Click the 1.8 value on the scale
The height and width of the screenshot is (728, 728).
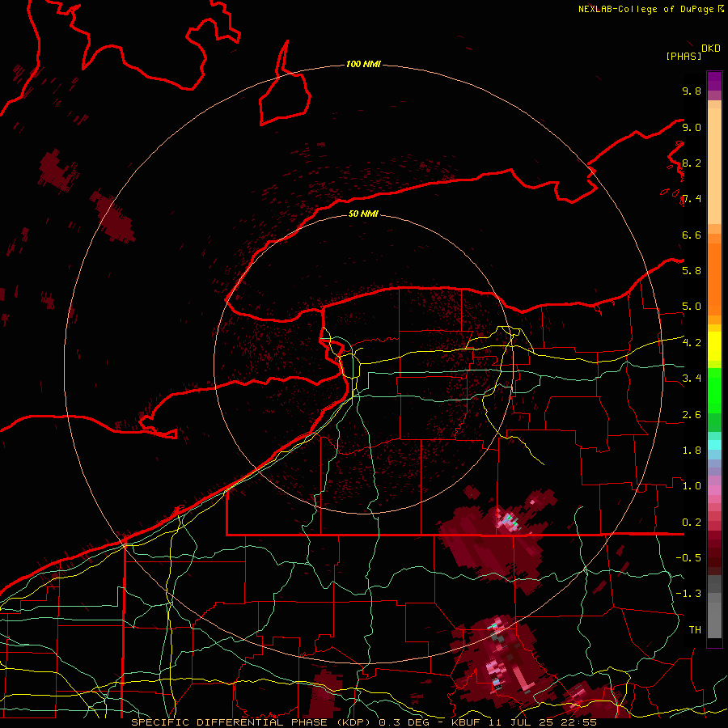point(692,451)
